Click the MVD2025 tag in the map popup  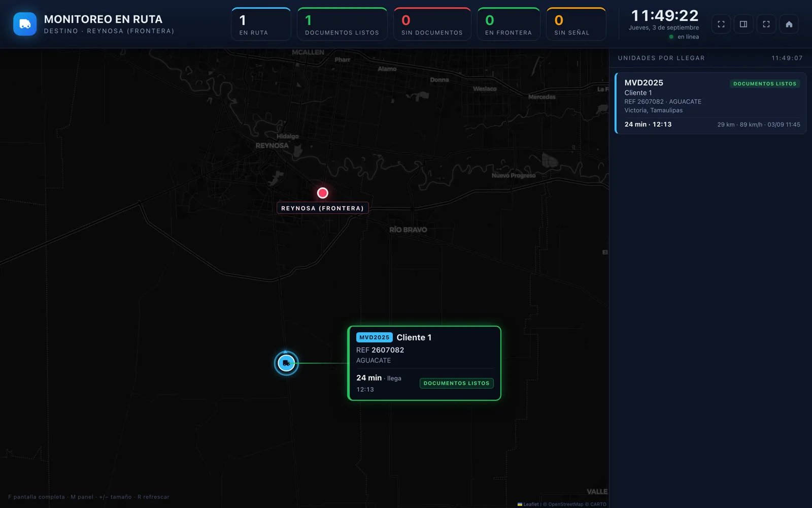(x=374, y=337)
